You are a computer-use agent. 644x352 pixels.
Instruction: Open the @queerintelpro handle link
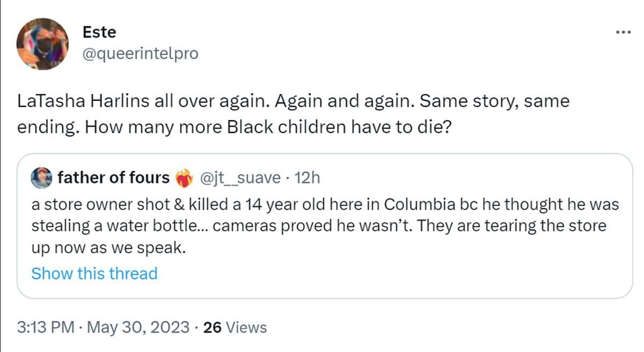pos(140,54)
